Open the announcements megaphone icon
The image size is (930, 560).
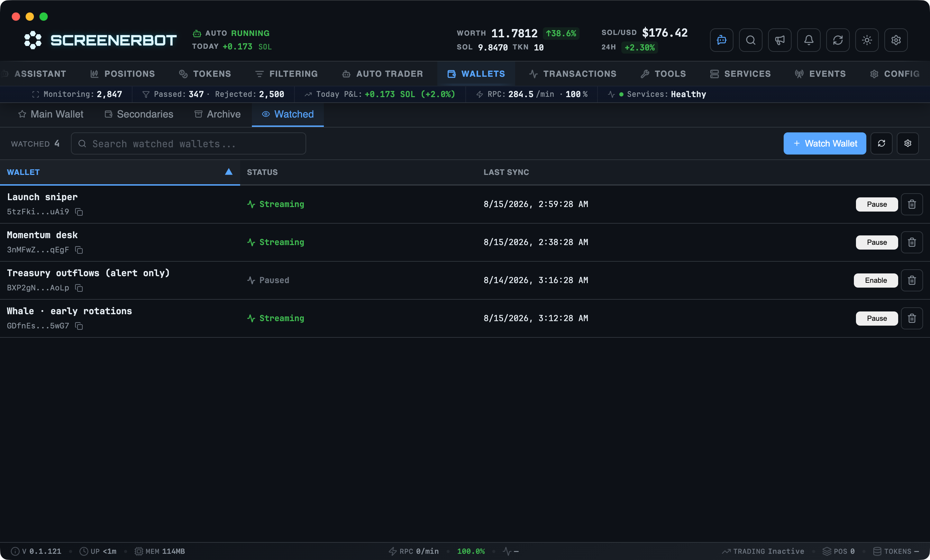[x=779, y=40]
